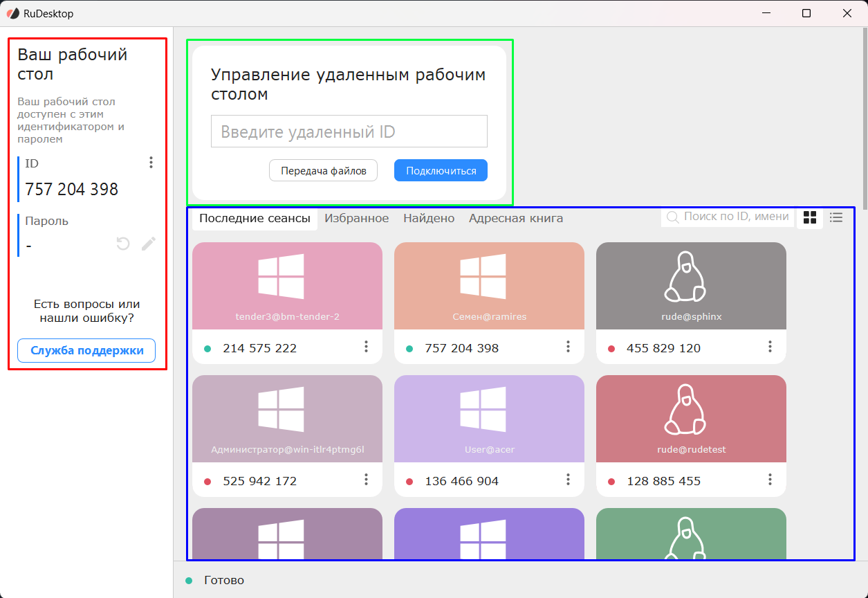Click Windows logo on User@acer card
868x598 pixels.
click(483, 409)
